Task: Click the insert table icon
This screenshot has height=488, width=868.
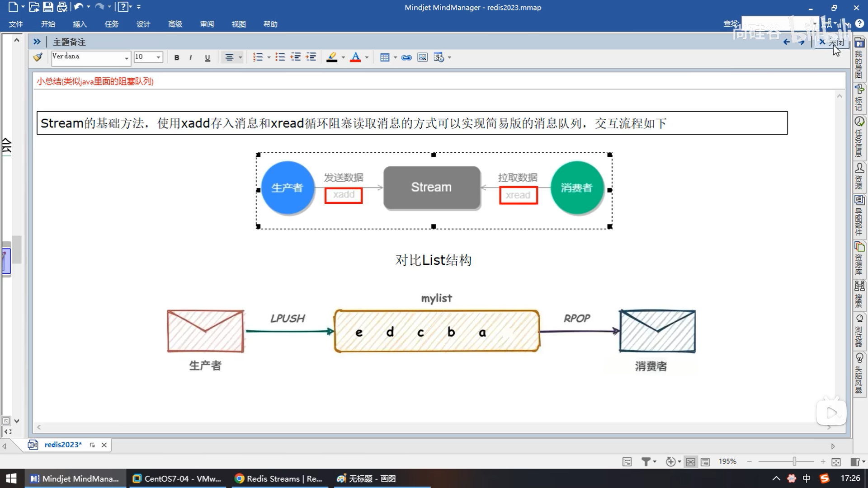Action: click(x=385, y=57)
